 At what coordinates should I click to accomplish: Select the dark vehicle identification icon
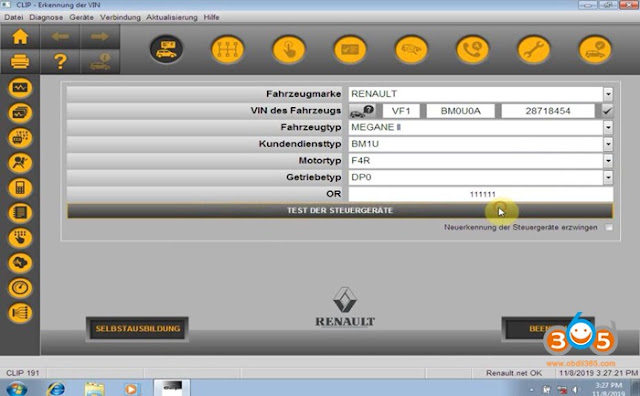tap(166, 49)
